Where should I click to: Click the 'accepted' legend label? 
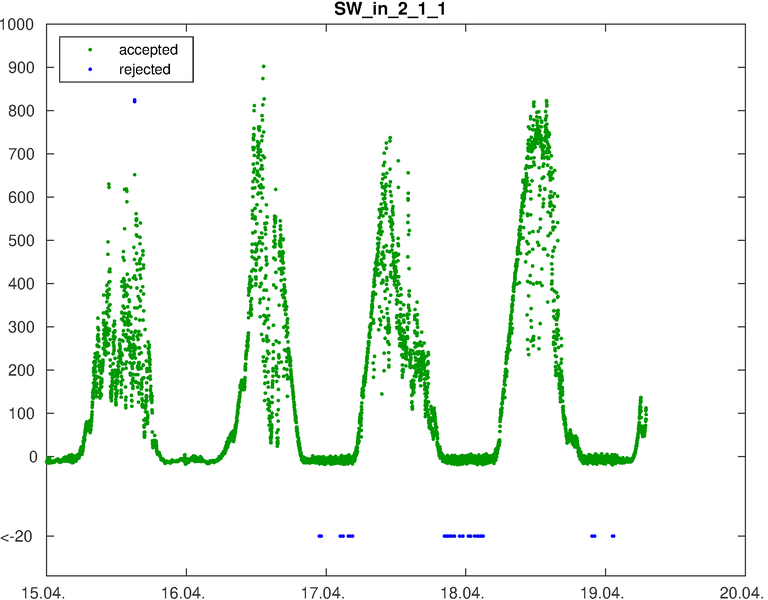coord(148,50)
